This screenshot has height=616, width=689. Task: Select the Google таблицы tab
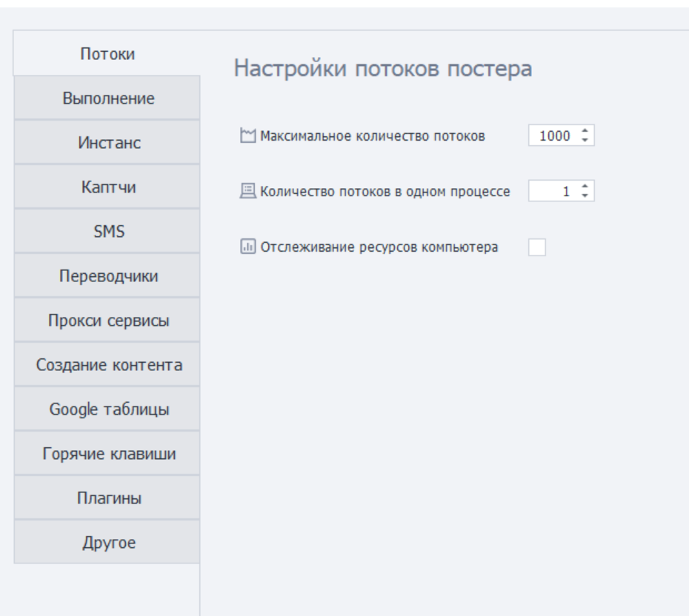click(x=107, y=409)
